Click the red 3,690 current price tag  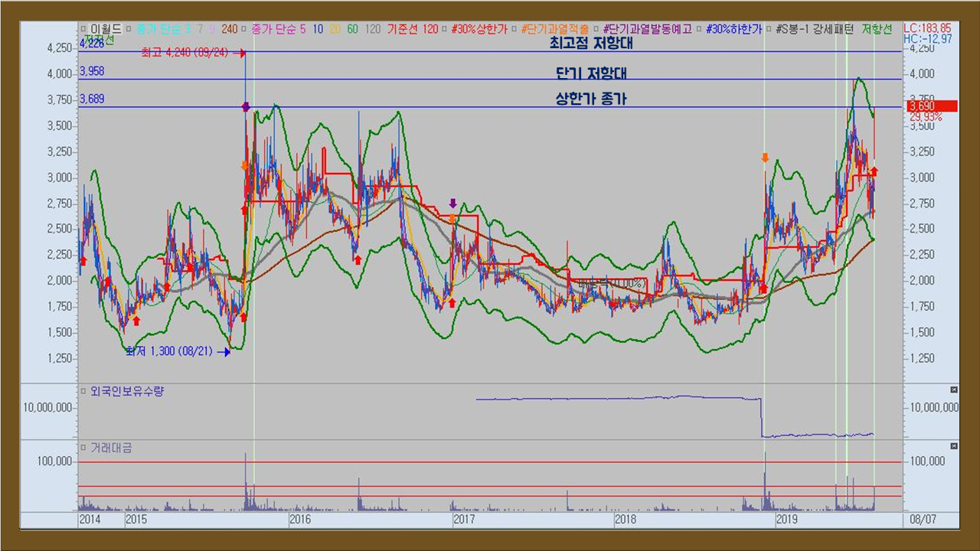[932, 106]
